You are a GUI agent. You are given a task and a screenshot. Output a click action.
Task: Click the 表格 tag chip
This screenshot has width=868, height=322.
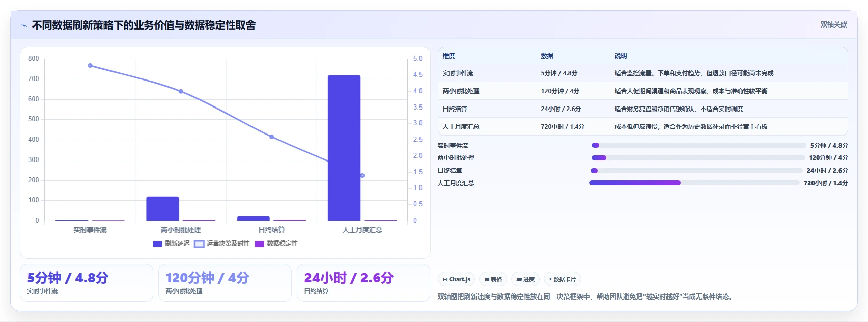pos(493,279)
